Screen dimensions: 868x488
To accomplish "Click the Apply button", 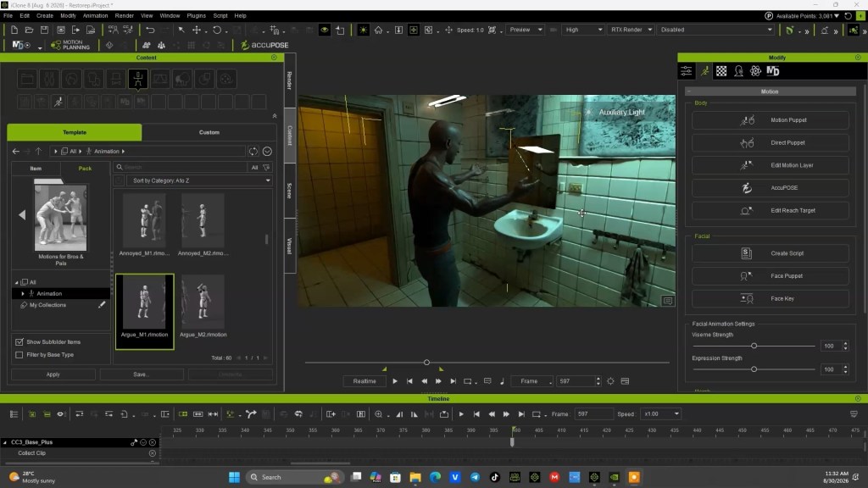I will (x=53, y=374).
